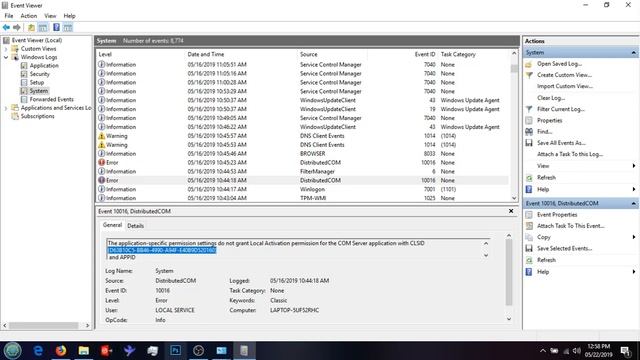The image size is (640, 360).
Task: Select FilterManager information event row
Action: [303, 171]
